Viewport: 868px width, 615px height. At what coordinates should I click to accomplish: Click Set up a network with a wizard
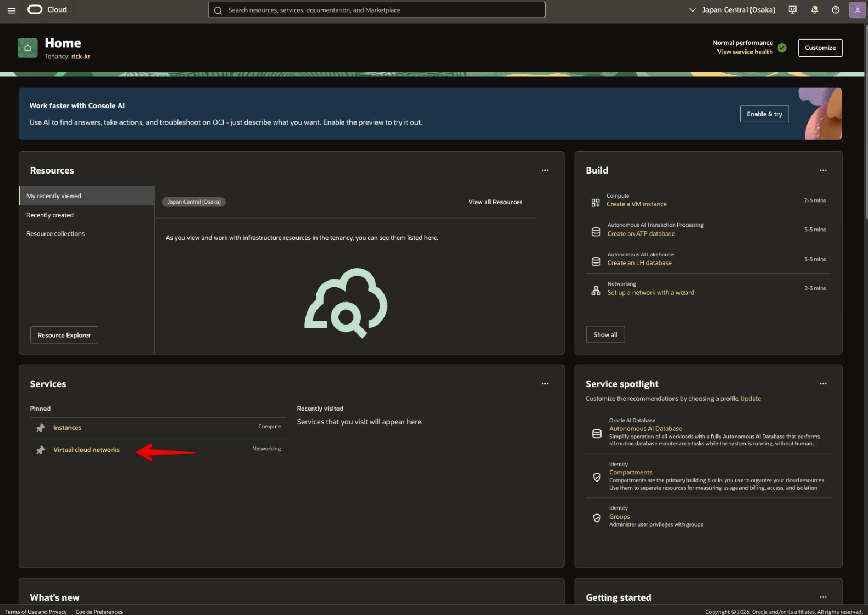click(650, 293)
